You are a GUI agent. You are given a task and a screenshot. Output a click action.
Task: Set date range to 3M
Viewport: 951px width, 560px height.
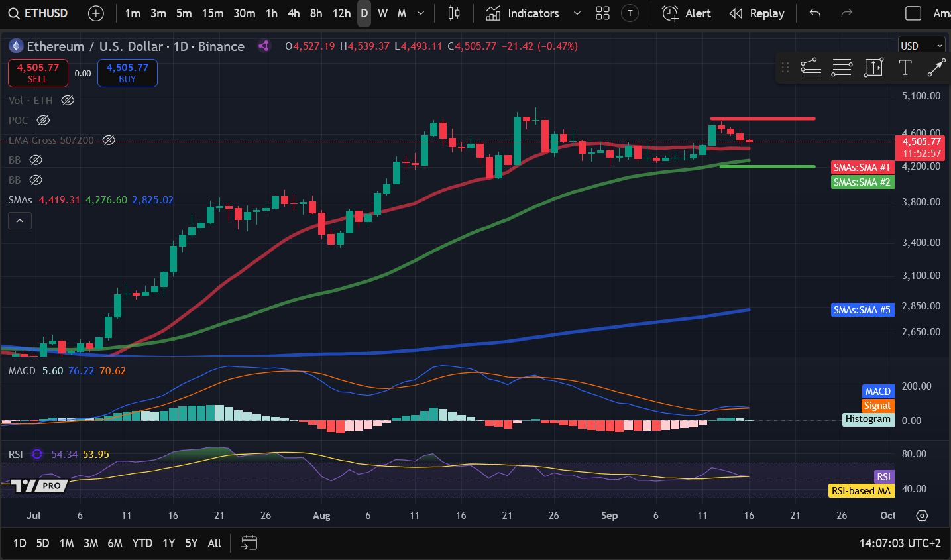pyautogui.click(x=91, y=543)
